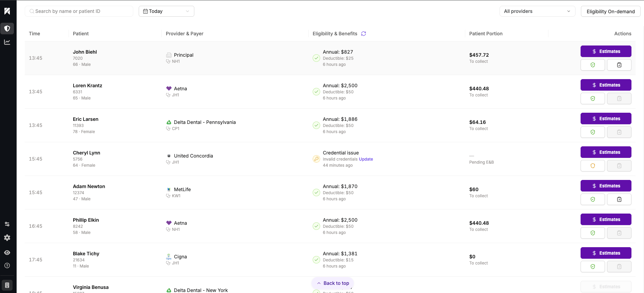Open Estimates for Phillip Elkin

pos(606,219)
